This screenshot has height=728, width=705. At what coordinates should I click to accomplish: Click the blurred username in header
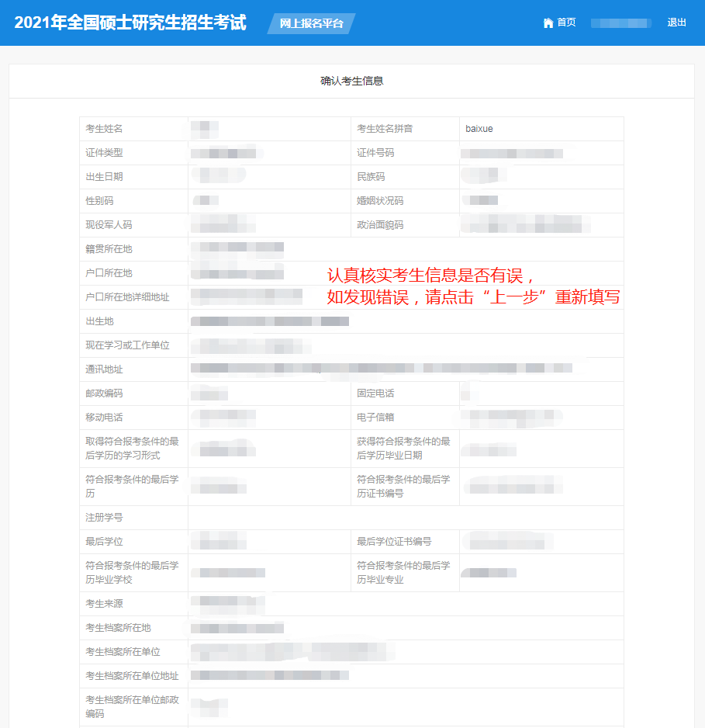coord(620,23)
